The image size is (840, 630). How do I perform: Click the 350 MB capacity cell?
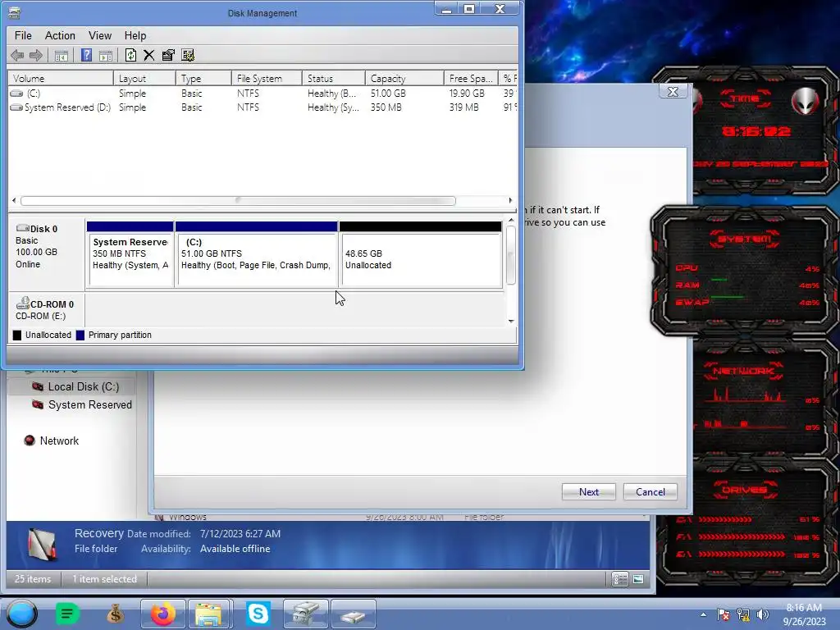[386, 107]
